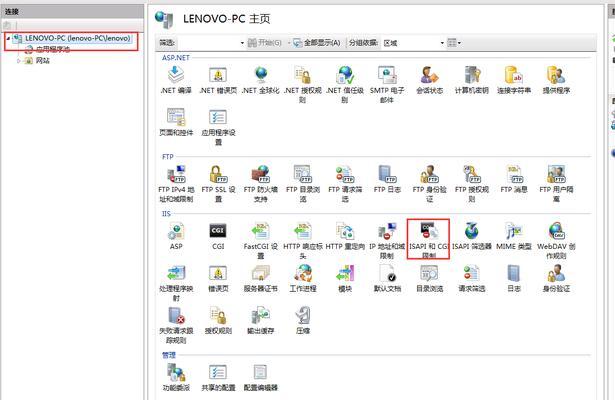
Task: Open 输出缓存 feature
Action: click(x=260, y=321)
